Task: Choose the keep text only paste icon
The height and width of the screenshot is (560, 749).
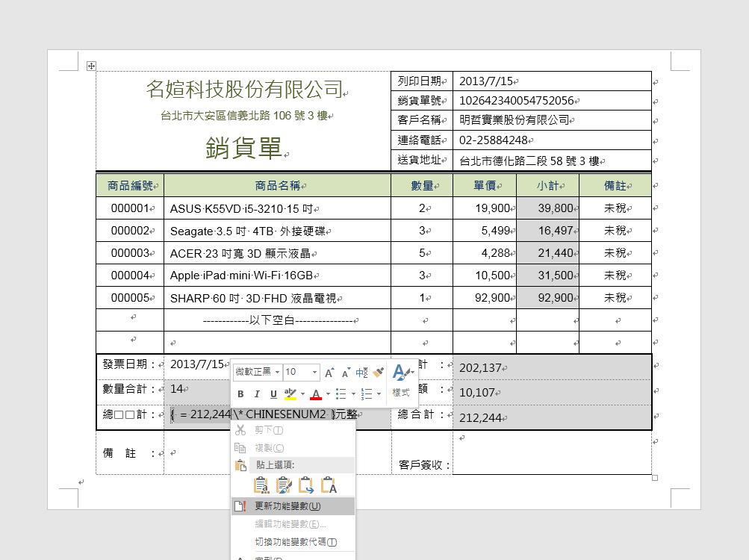Action: click(x=329, y=485)
